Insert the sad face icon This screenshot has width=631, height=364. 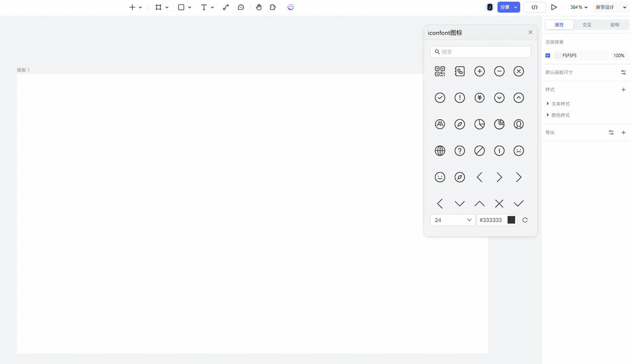click(519, 151)
